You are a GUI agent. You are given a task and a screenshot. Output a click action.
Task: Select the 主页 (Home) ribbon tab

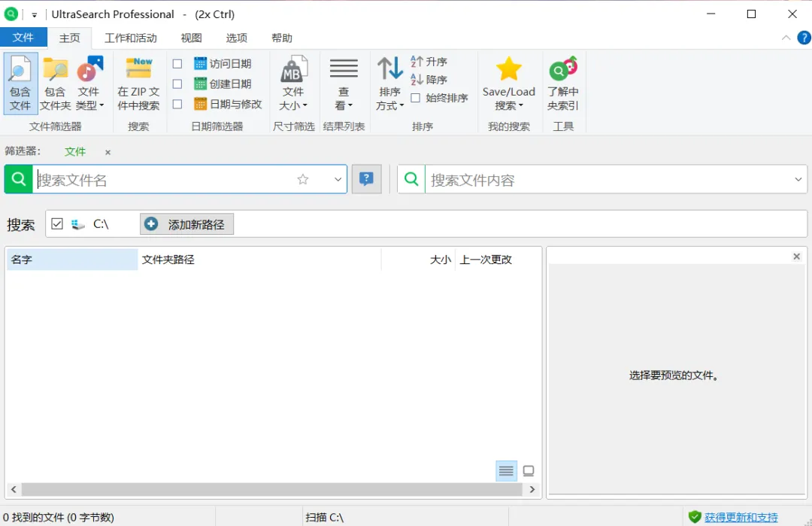[x=70, y=38]
